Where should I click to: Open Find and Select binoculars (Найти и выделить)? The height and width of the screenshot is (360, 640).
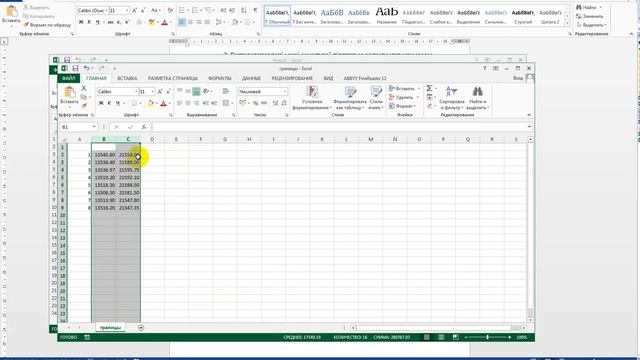(x=478, y=98)
